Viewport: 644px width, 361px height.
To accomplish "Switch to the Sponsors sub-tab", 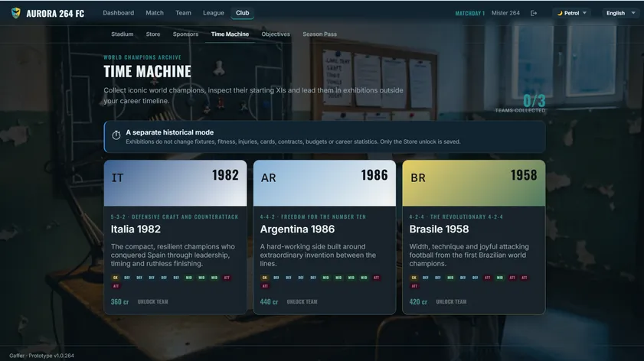I will click(185, 34).
